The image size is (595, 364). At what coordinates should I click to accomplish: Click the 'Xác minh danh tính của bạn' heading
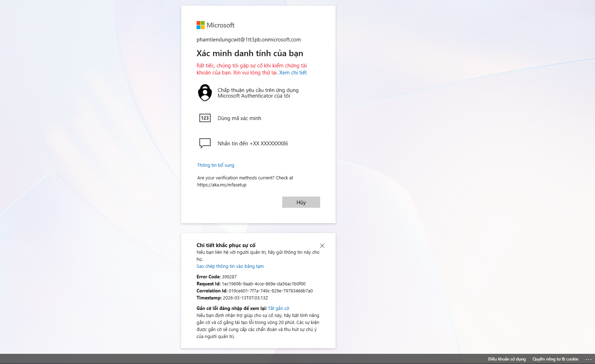coord(250,53)
